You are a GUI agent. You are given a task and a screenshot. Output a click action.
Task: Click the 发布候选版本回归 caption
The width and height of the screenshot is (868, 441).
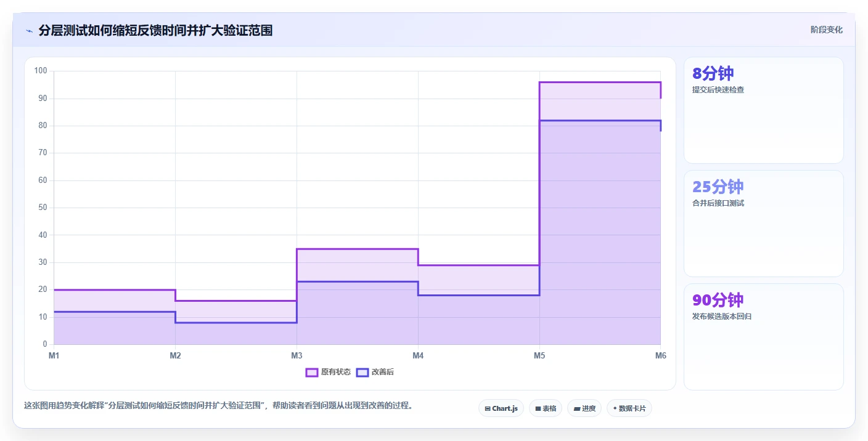click(x=722, y=317)
